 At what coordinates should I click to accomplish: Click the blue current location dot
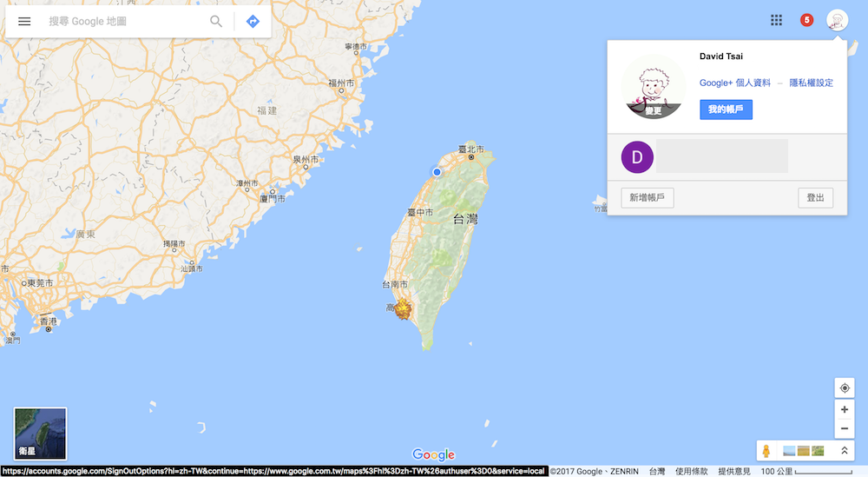[x=437, y=172]
